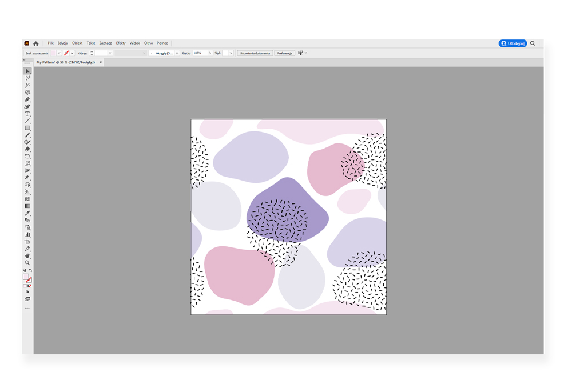
Task: Click the Home icon in top bar
Action: point(36,43)
